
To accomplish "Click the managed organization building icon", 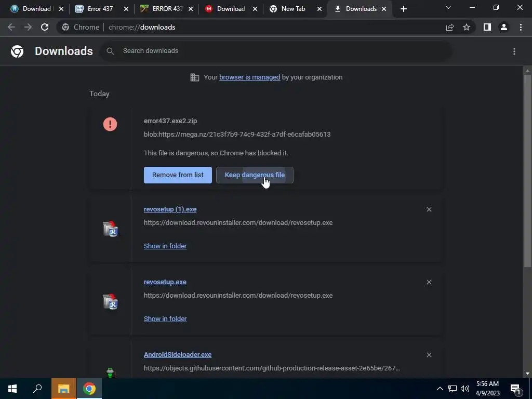I will [x=195, y=77].
